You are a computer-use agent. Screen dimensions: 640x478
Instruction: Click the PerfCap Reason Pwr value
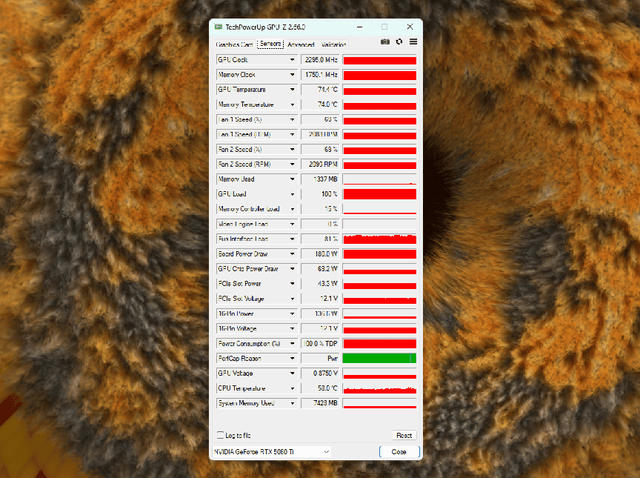pyautogui.click(x=320, y=358)
